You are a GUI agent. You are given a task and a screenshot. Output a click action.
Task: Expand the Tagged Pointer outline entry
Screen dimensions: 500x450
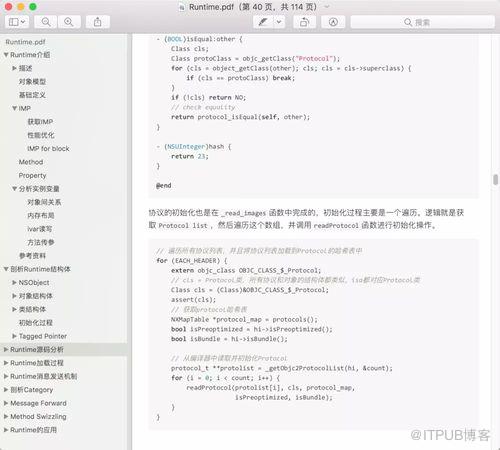tap(14, 336)
